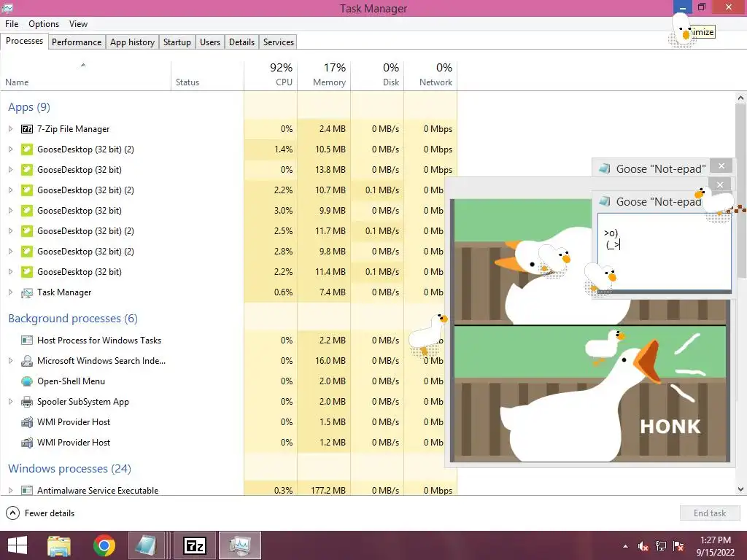
Task: Click the icon of GooseDesktop using 13.8 MB
Action: 27,169
